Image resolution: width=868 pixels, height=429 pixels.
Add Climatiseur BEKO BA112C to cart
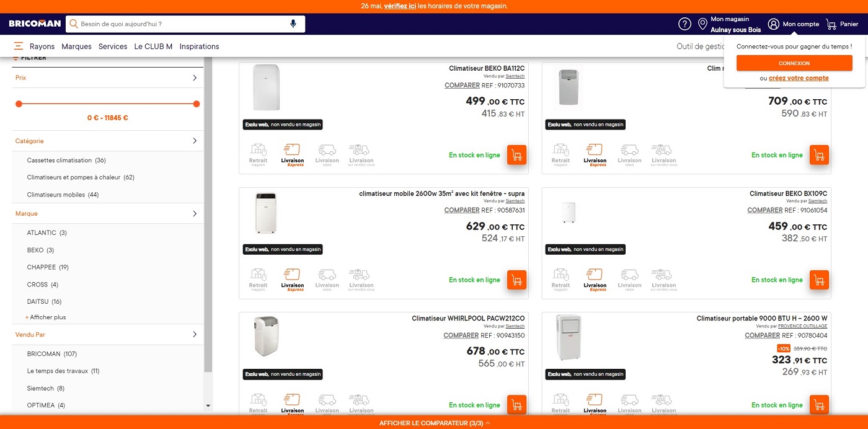click(516, 155)
